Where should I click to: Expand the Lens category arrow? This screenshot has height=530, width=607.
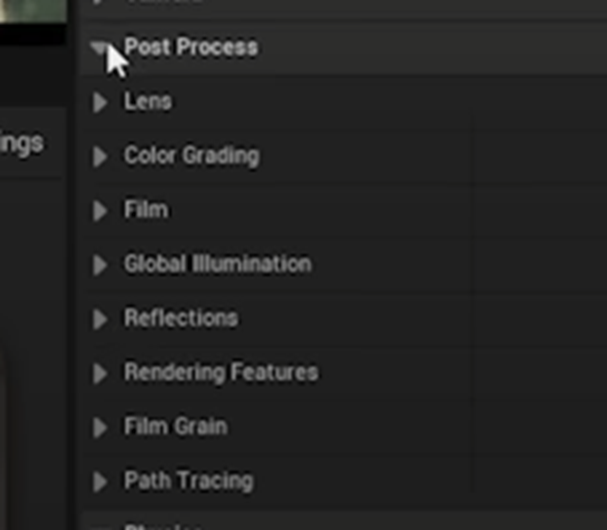pyautogui.click(x=99, y=102)
